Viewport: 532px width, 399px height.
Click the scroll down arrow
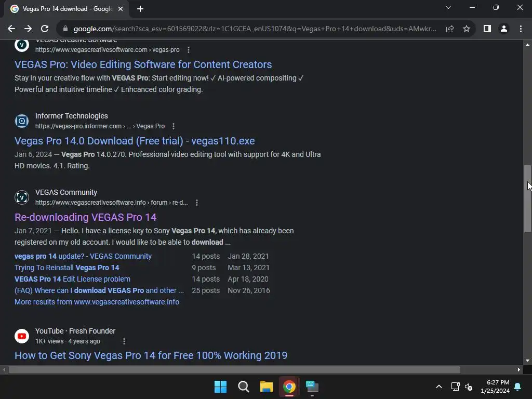point(527,361)
